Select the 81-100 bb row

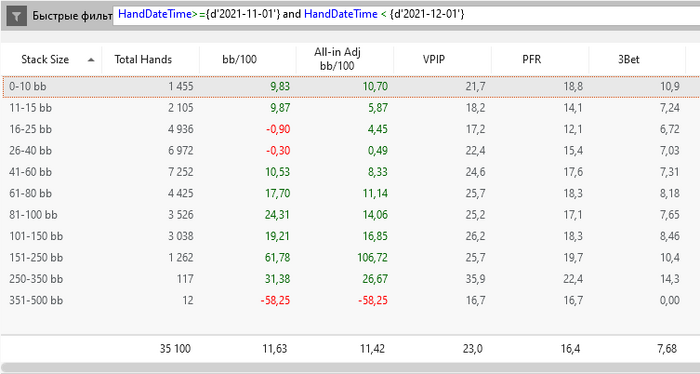pos(350,215)
